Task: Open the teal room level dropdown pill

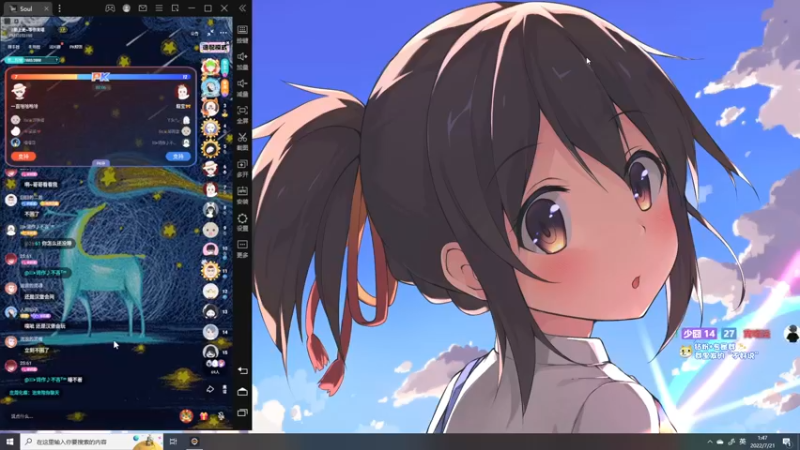Action: [32, 60]
